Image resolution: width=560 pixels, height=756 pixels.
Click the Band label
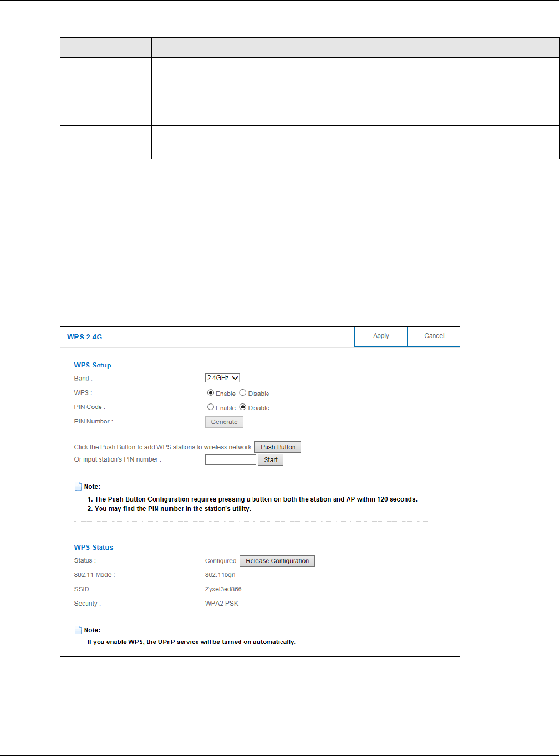click(x=83, y=378)
